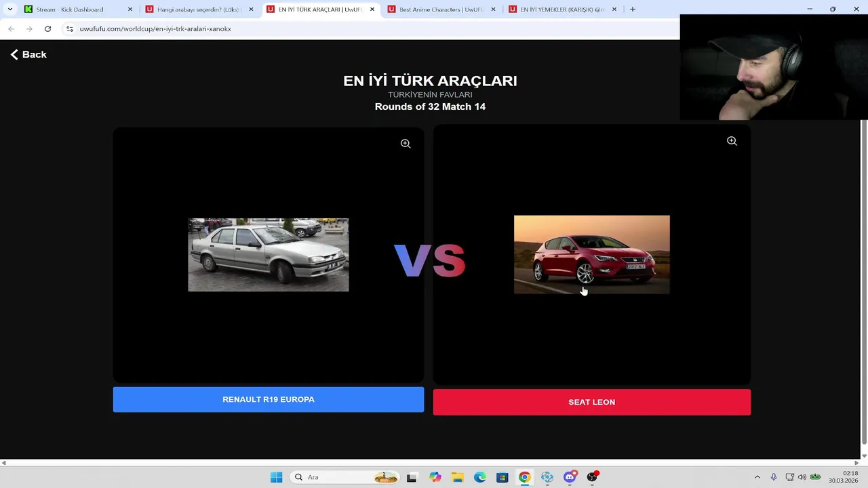Open network settings tray icon
Screen dimensions: 868x488
pyautogui.click(x=789, y=477)
